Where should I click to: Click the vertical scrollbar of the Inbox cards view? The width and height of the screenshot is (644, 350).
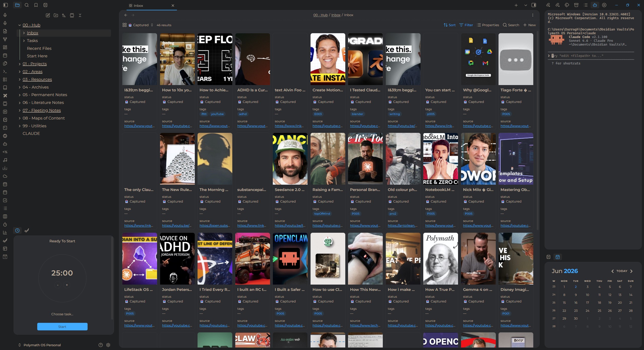point(538,131)
